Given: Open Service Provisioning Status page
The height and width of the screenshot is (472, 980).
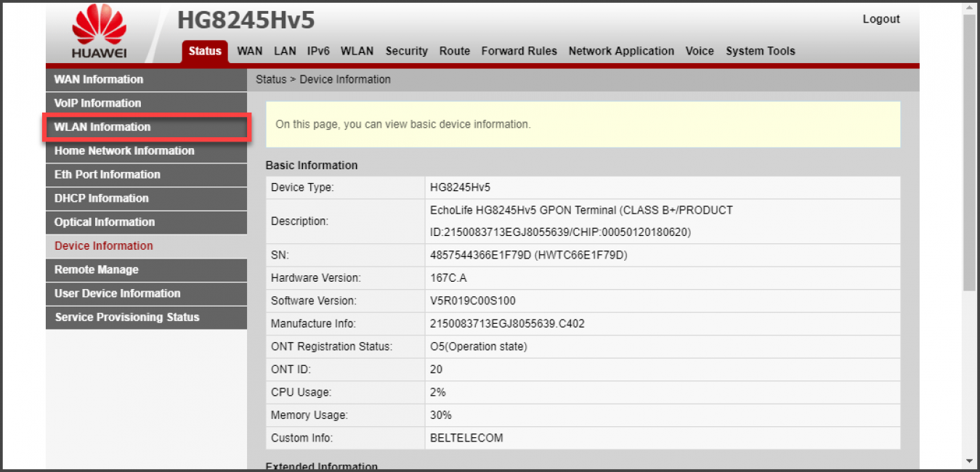Looking at the screenshot, I should (x=127, y=317).
